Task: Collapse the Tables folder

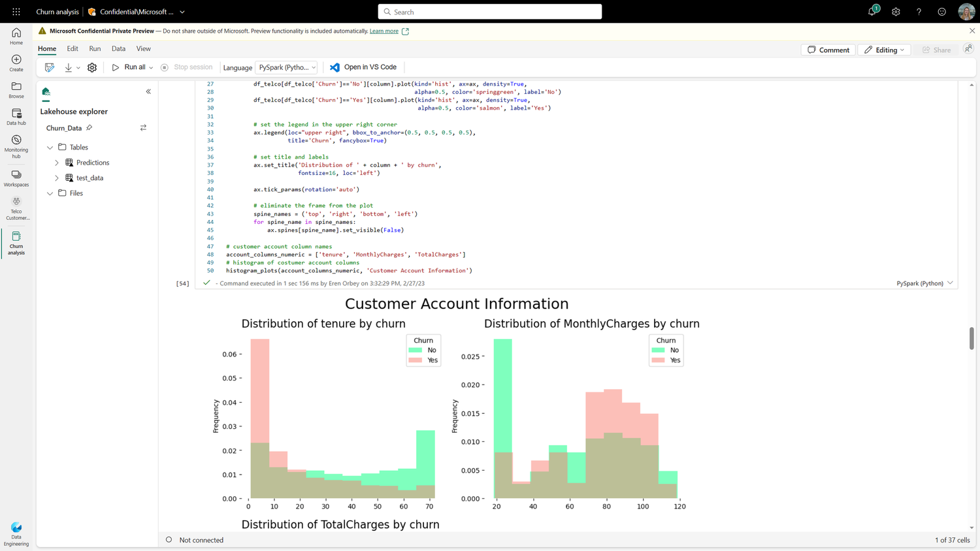Action: point(50,147)
